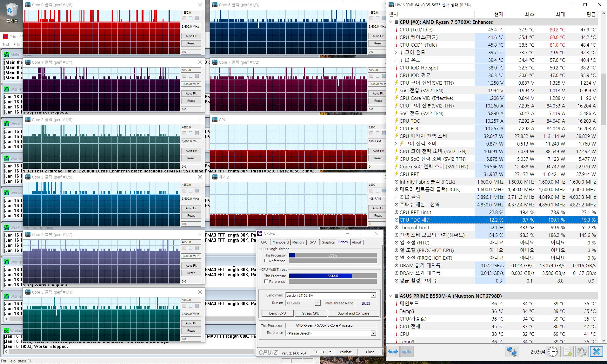The width and height of the screenshot is (607, 364).
Task: Open the Recycle Bin on desktop
Action: [x=12, y=13]
